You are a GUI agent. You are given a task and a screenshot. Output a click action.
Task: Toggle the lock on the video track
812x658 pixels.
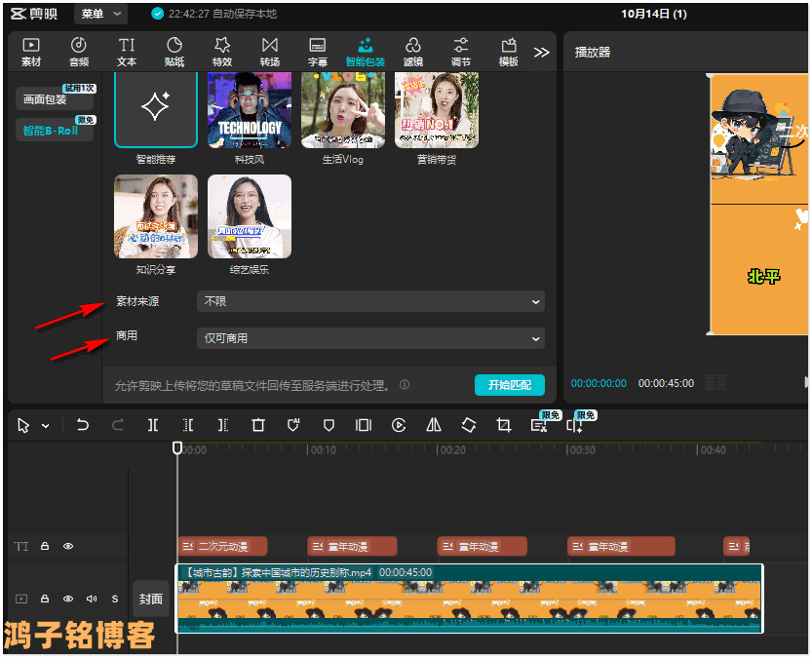point(45,599)
